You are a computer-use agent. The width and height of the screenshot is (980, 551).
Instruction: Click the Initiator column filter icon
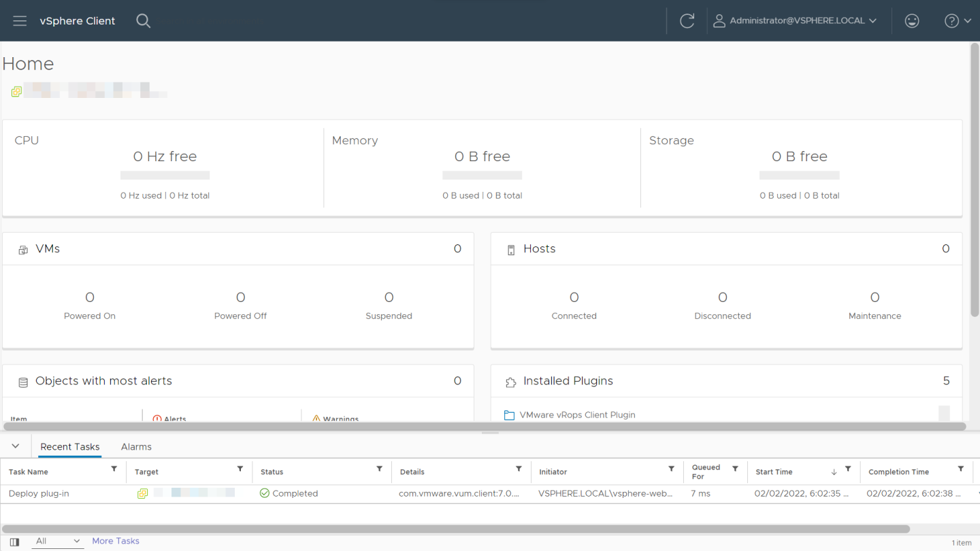click(671, 469)
